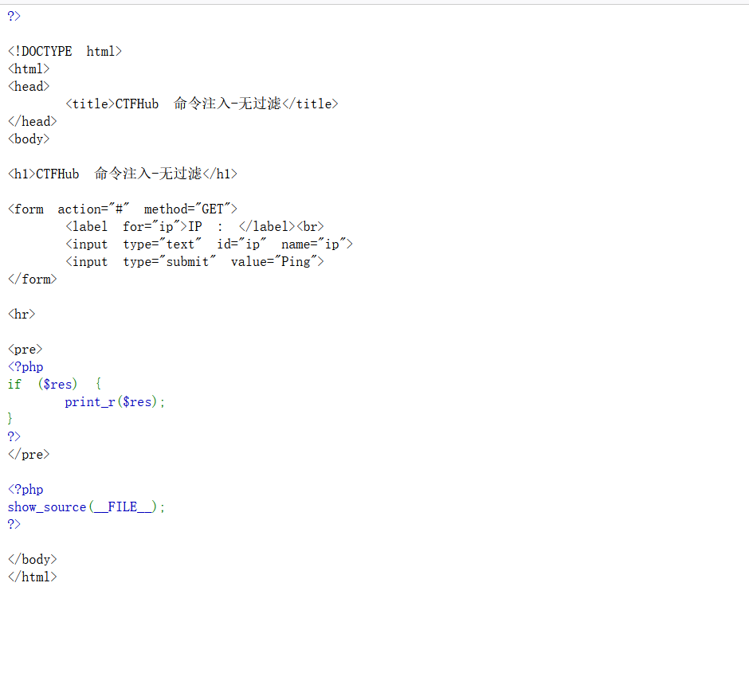This screenshot has width=749, height=700.
Task: Click the opening pre tag
Action: pos(25,349)
